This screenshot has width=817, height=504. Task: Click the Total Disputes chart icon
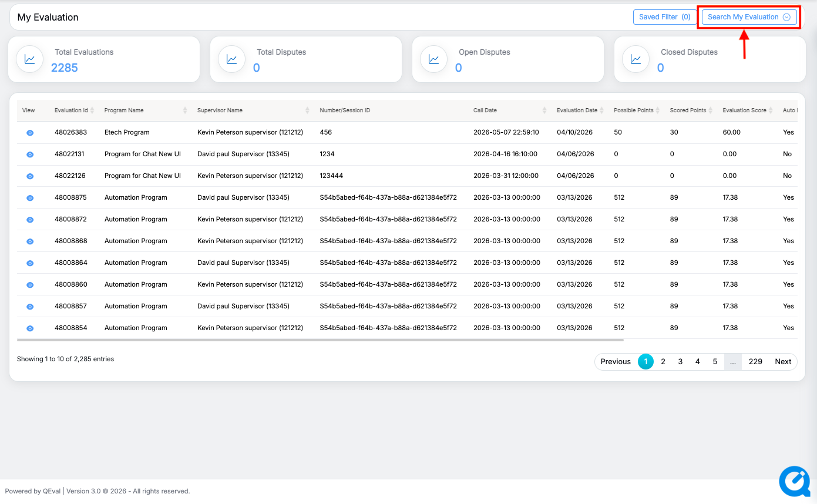(231, 59)
